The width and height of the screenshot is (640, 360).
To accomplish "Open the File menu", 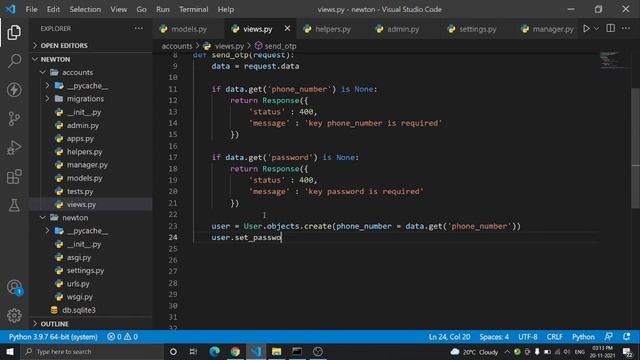I will [x=31, y=9].
